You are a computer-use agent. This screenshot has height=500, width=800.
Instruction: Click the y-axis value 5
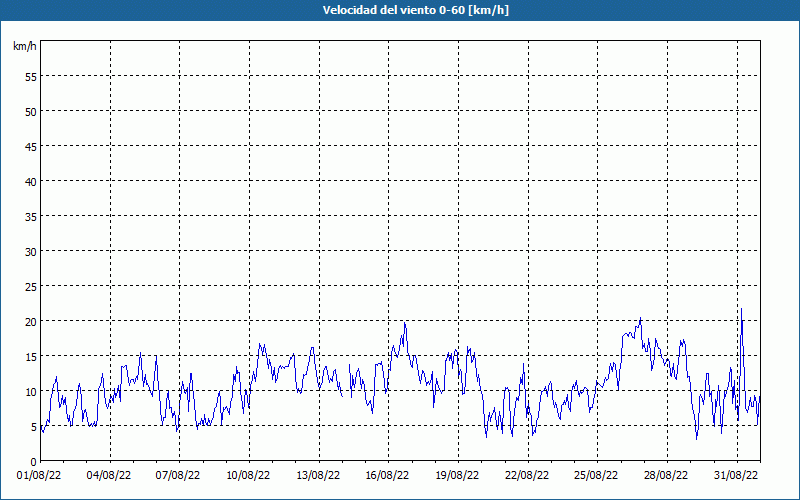(x=34, y=426)
